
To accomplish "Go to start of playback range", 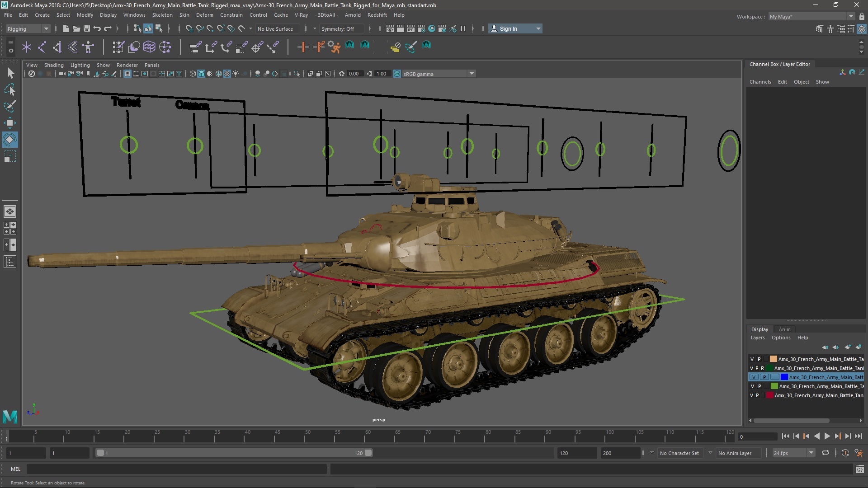I will [x=785, y=436].
